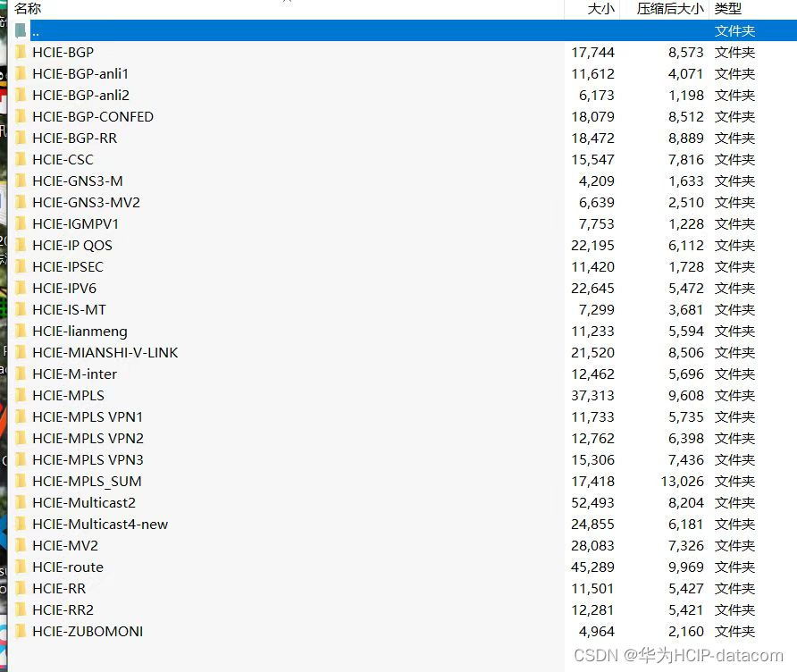Screen dimensions: 797x672
Task: Select the HCIE-MPLS VPN3 folder icon
Action: tap(21, 459)
